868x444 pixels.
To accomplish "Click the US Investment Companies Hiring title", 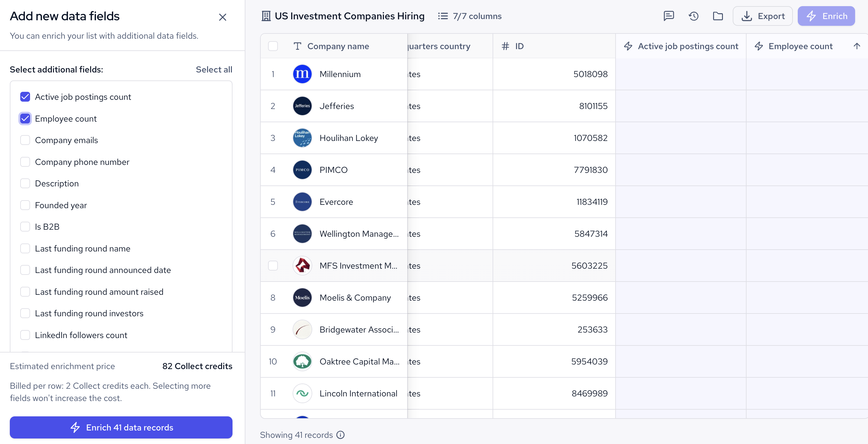I will pos(349,16).
